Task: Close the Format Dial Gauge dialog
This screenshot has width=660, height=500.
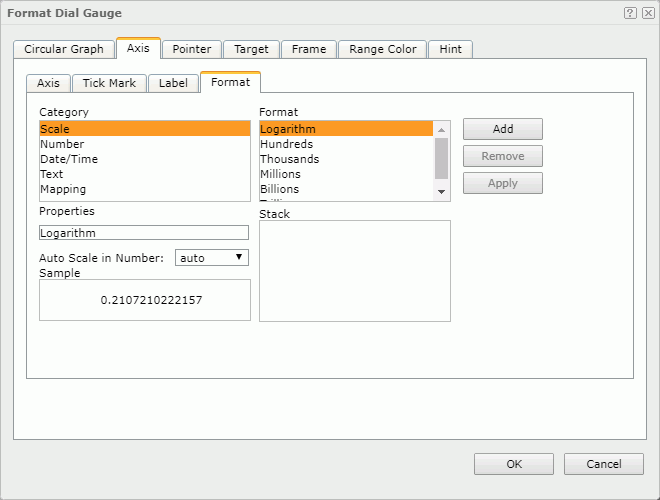Action: point(648,13)
